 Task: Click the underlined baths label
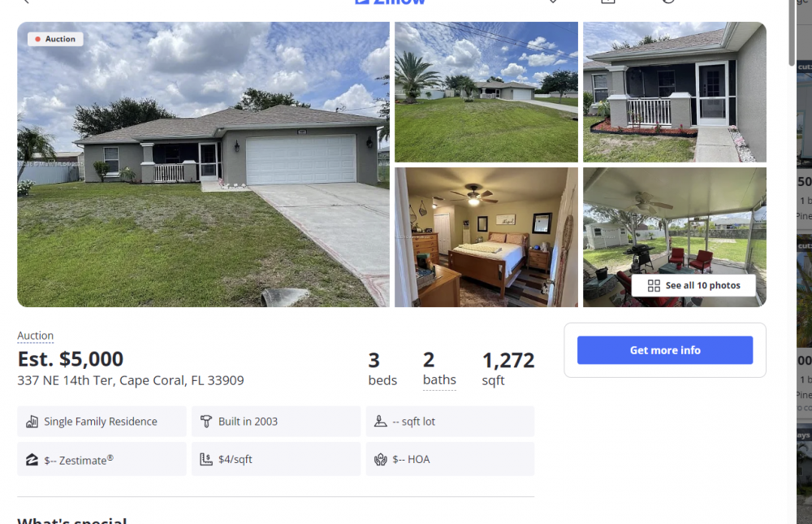pyautogui.click(x=439, y=380)
